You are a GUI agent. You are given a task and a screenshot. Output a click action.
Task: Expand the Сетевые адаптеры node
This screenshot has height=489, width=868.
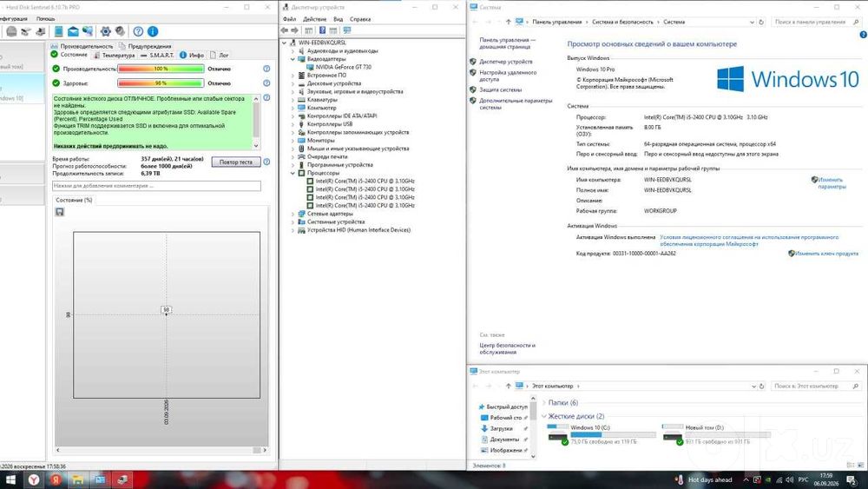click(x=293, y=213)
